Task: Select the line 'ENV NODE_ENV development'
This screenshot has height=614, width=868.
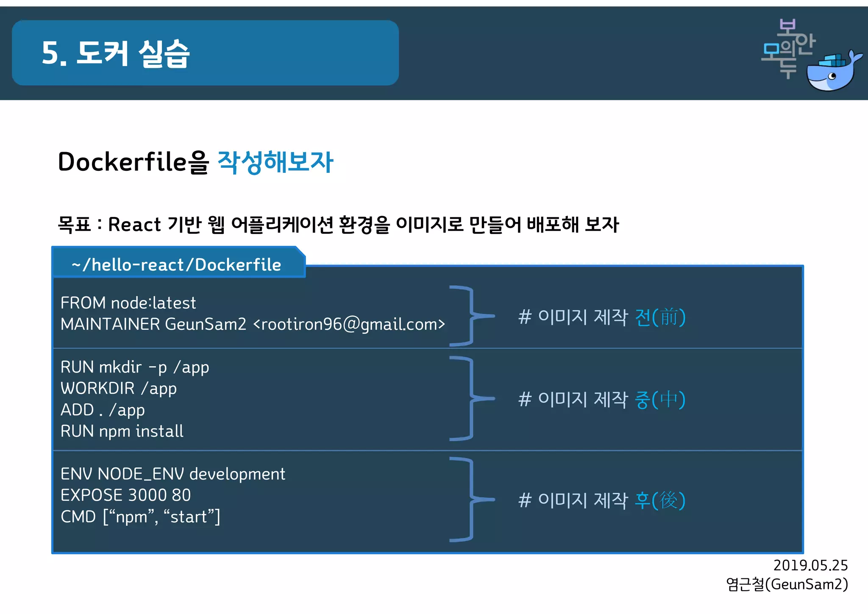Action: tap(173, 474)
